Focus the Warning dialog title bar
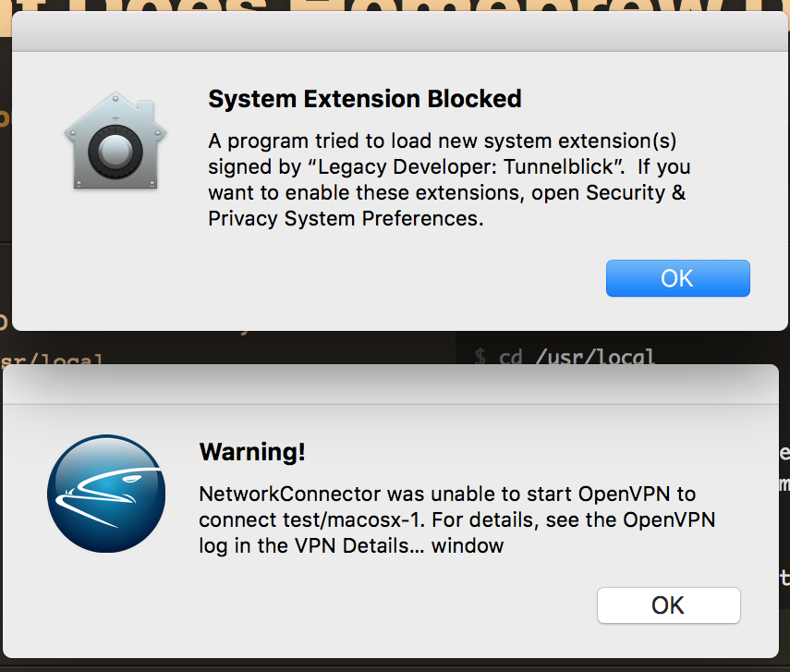Screen dimensions: 790x672 [x=391, y=385]
